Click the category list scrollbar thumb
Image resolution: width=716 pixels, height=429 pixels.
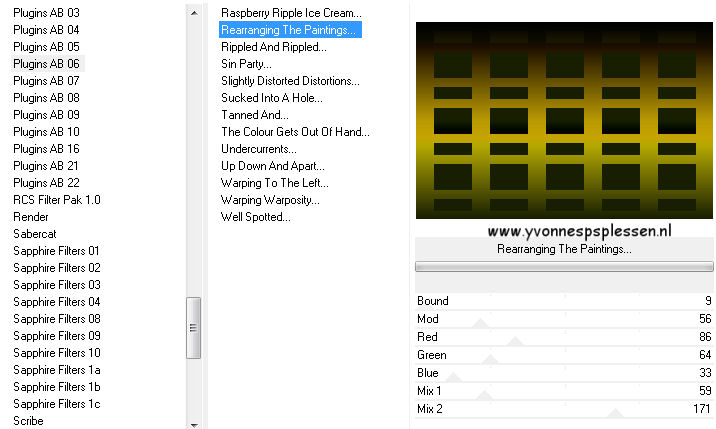(x=194, y=328)
